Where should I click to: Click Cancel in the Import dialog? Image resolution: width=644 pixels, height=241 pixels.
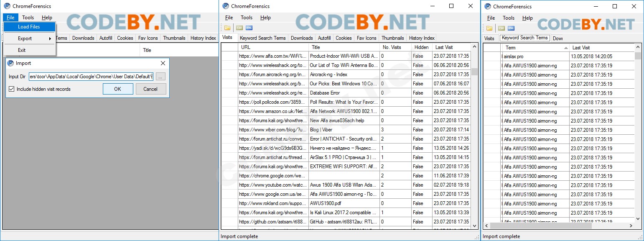pyautogui.click(x=150, y=89)
